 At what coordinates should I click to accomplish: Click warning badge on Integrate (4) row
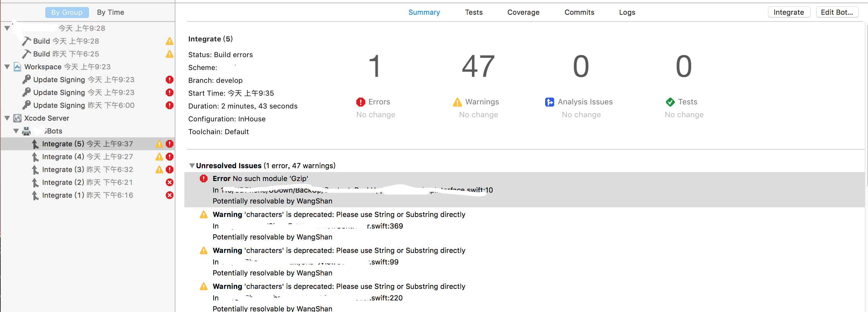159,157
